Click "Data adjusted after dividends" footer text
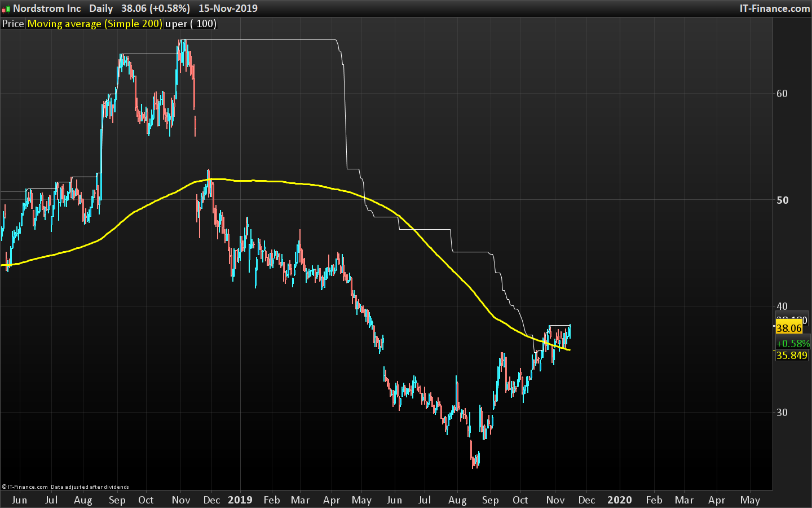The height and width of the screenshot is (508, 812). pos(90,487)
